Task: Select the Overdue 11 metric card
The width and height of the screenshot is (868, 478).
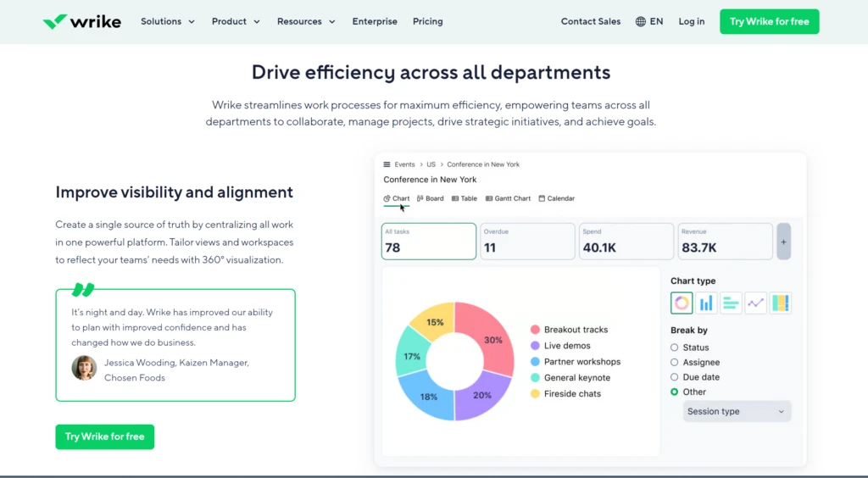Action: 527,242
